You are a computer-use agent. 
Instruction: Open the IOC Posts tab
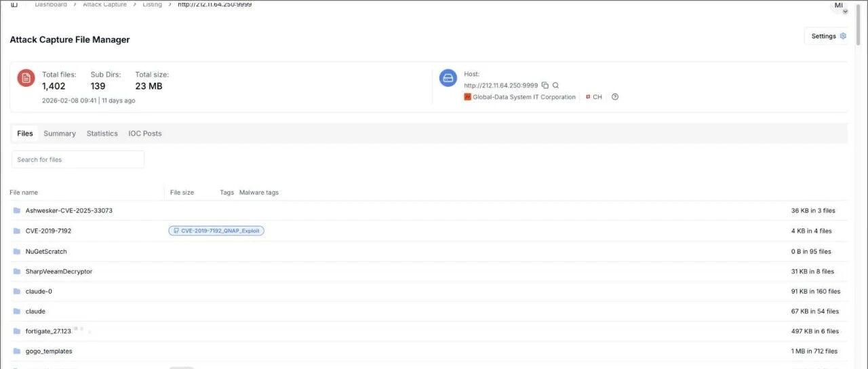tap(145, 134)
